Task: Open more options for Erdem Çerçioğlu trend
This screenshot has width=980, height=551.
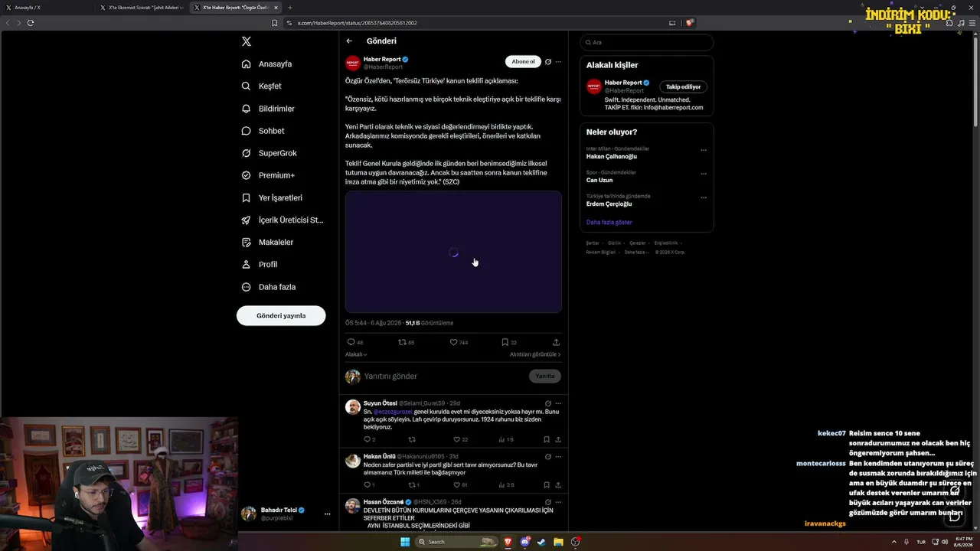Action: (704, 197)
